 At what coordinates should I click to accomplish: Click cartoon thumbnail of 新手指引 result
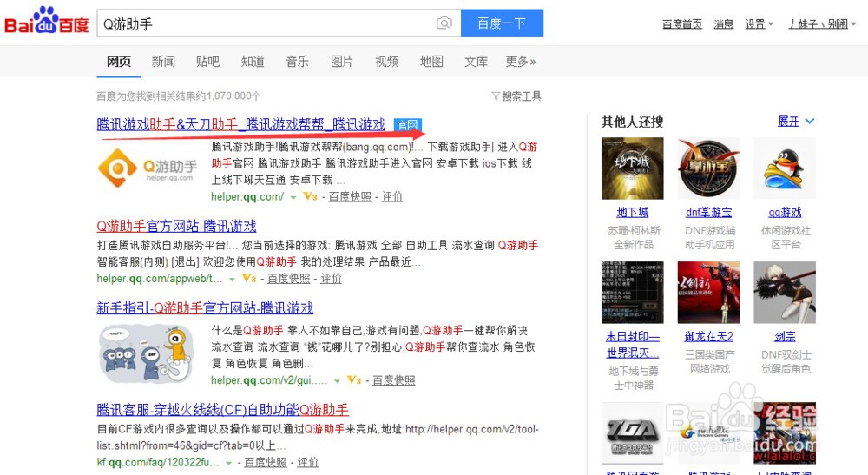[x=148, y=354]
